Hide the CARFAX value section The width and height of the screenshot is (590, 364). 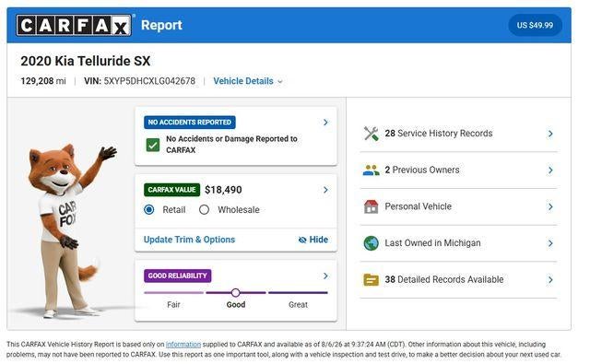coord(313,240)
